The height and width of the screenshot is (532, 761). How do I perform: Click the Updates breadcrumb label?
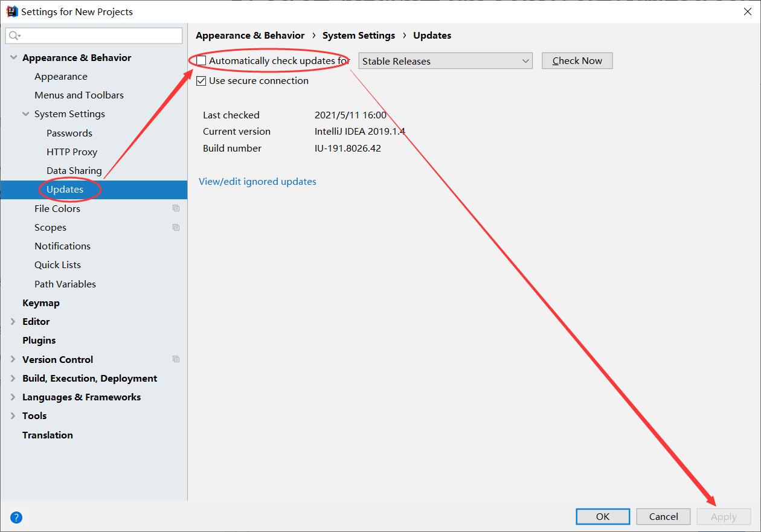[432, 36]
